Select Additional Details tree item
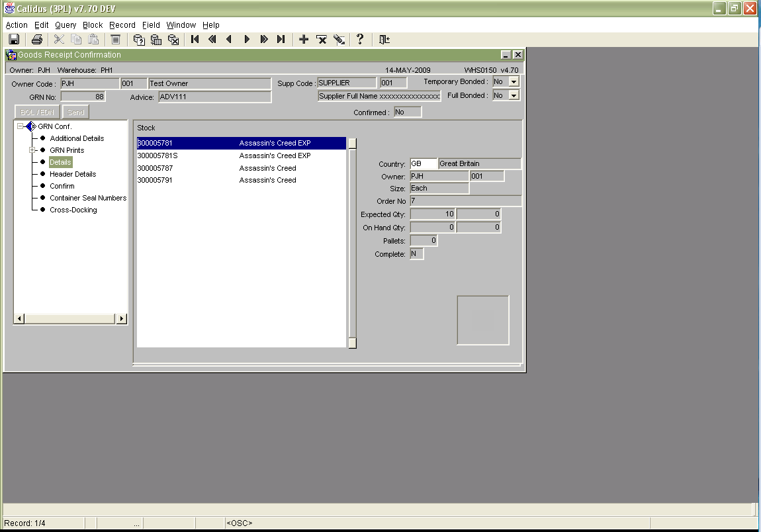Screen dimensions: 761x532 coord(77,138)
